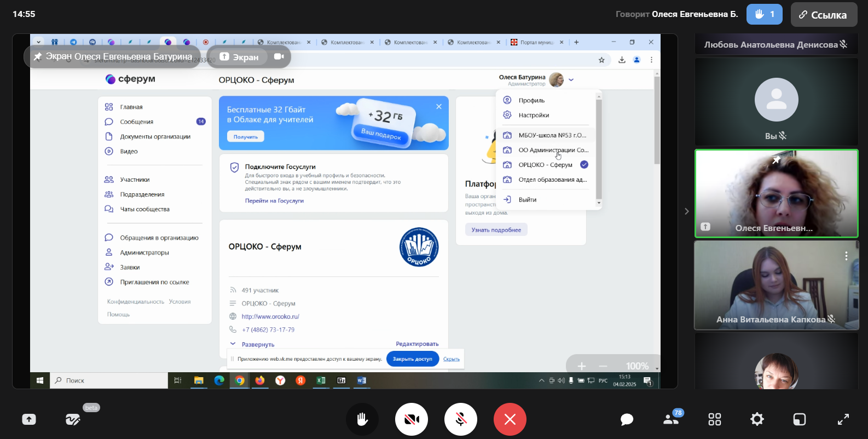Unmute the microphone
868x439 pixels.
point(460,419)
